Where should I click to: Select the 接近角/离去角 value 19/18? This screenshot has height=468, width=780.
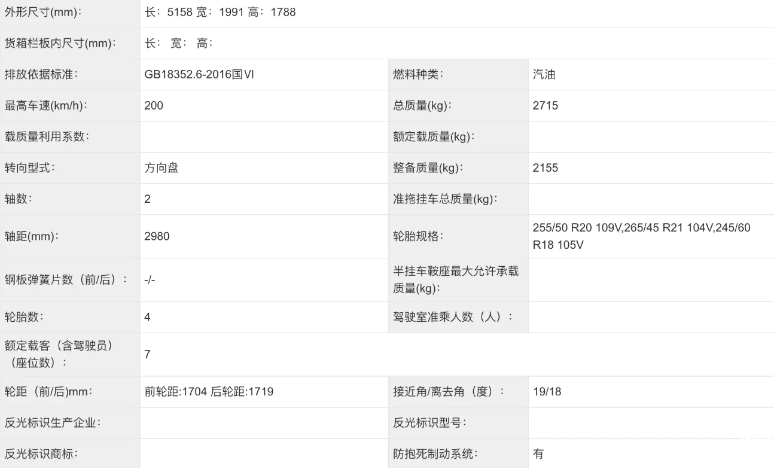pyautogui.click(x=548, y=391)
